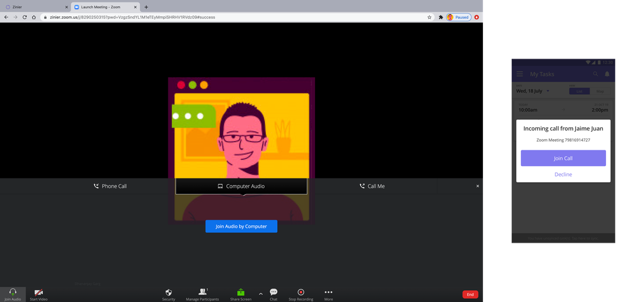
Task: Open the browser extensions puzzle icon
Action: [441, 17]
